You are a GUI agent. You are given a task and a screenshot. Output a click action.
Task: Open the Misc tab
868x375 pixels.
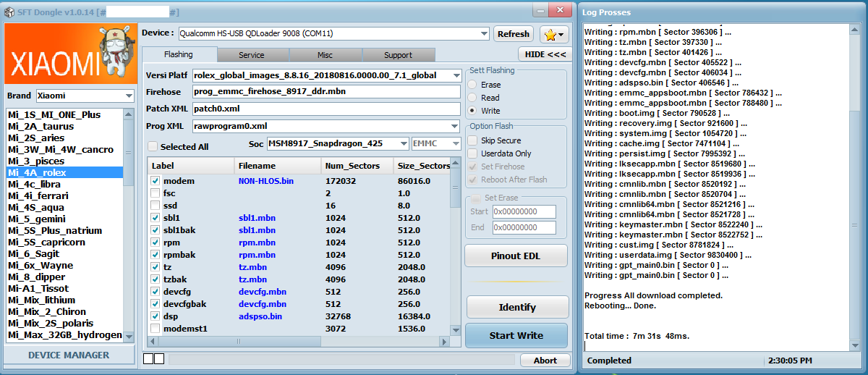[325, 55]
